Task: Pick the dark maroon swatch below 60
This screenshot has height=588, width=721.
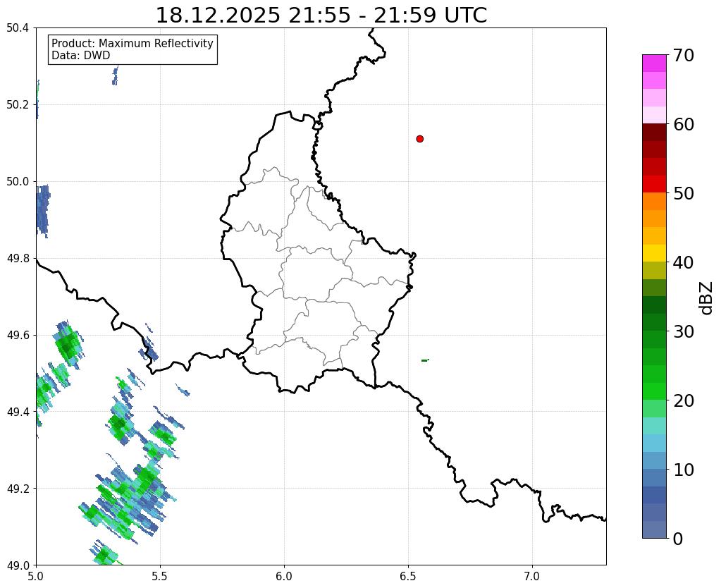Action: [x=654, y=133]
